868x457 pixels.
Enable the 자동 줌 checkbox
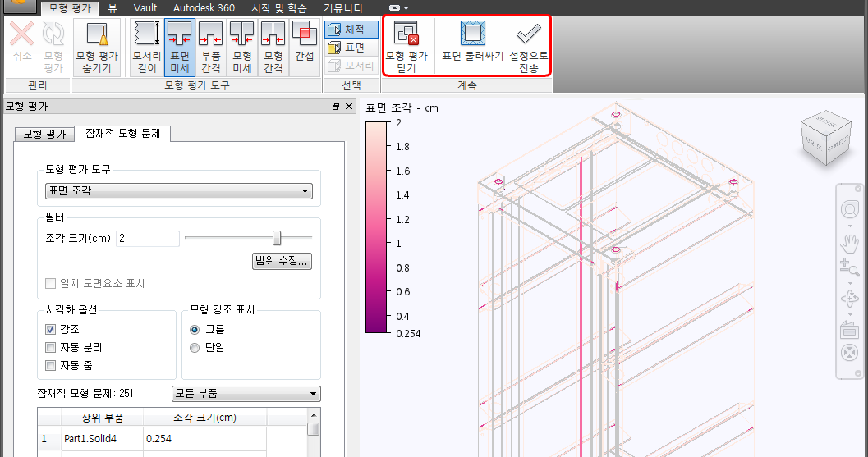[50, 365]
